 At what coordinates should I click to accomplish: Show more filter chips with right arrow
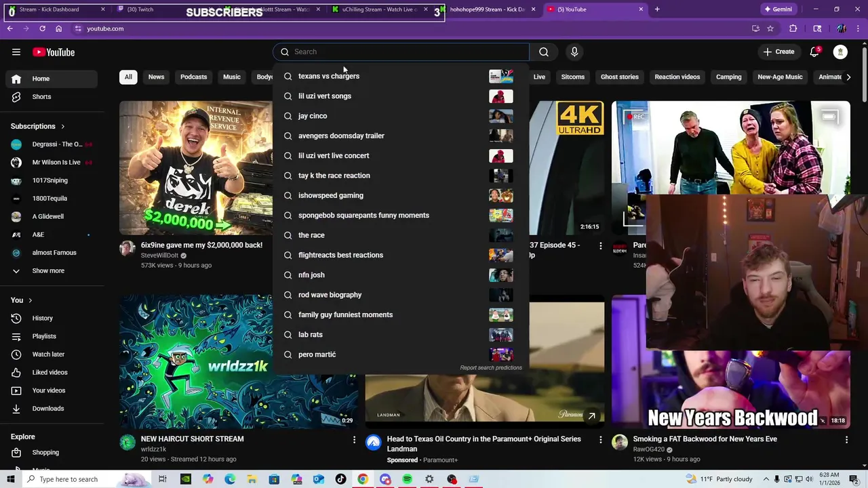click(848, 77)
